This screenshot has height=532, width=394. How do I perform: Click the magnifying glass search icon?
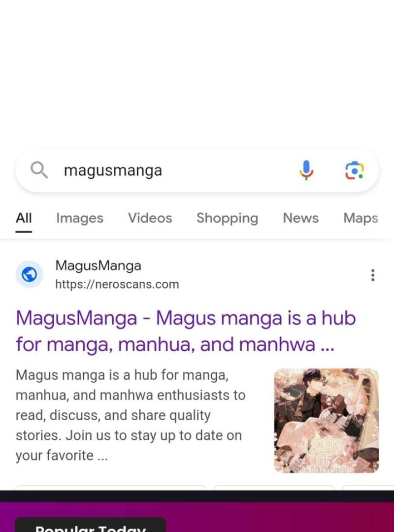click(39, 170)
